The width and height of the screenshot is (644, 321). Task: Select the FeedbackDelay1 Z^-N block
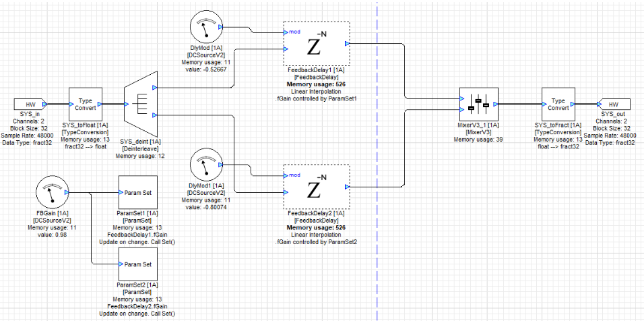[315, 44]
